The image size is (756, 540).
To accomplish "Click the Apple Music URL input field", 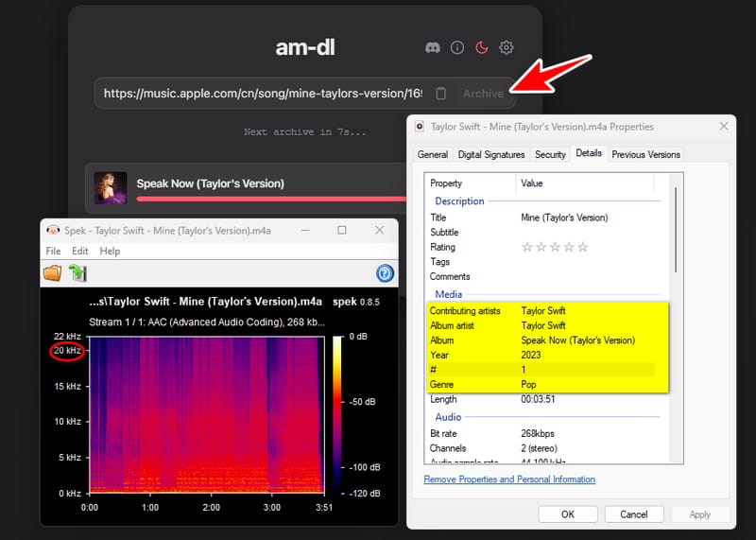I will coord(263,93).
